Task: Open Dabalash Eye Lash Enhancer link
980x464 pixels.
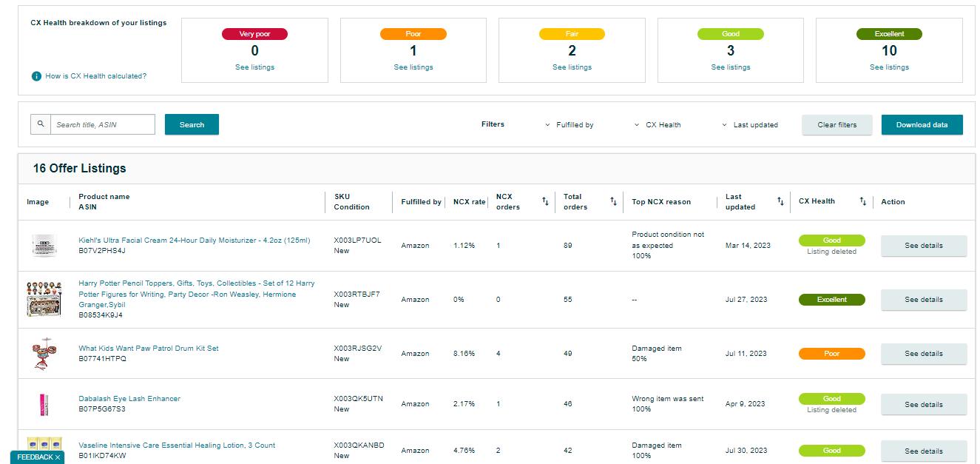Action: coord(129,399)
